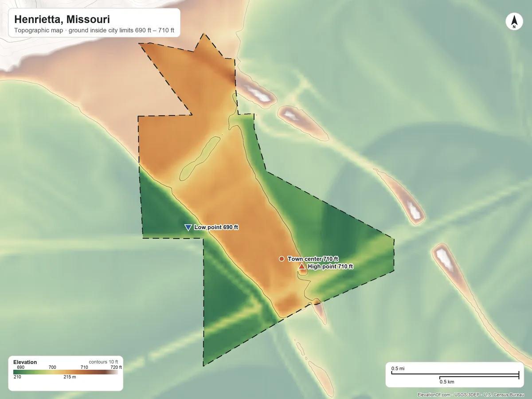Click the 690 legend tick label
Image resolution: width=532 pixels, height=399 pixels.
[x=21, y=367]
